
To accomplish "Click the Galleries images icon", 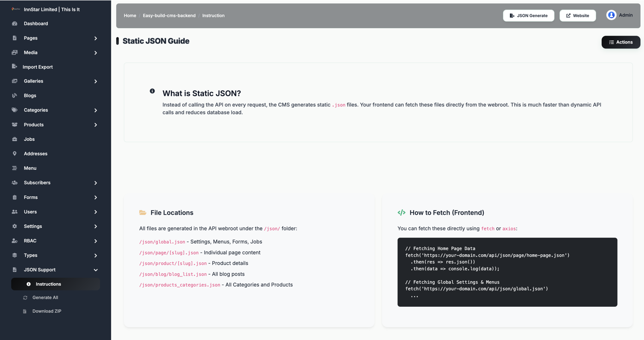I will coord(15,81).
